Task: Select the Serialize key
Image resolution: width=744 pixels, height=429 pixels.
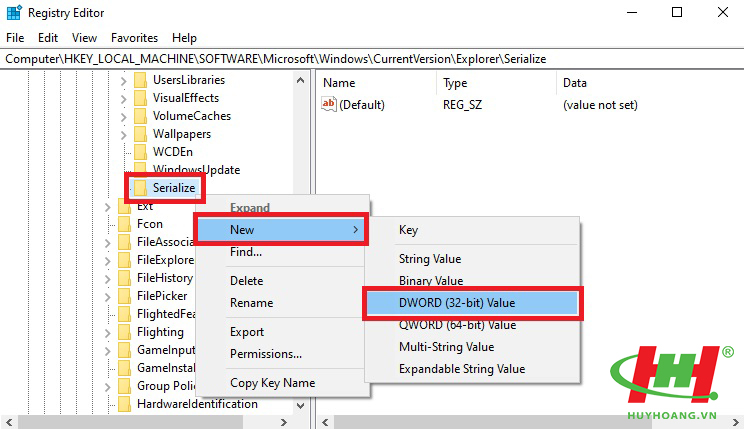Action: [174, 188]
